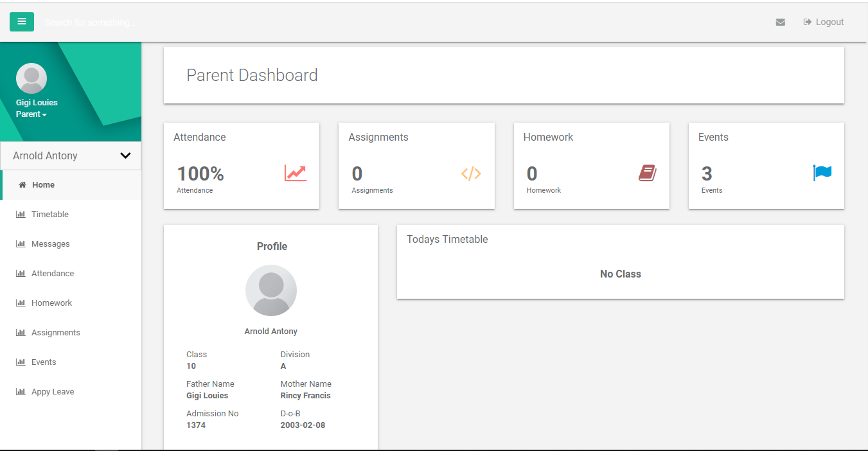Click the Home house icon in sidebar

[x=22, y=185]
